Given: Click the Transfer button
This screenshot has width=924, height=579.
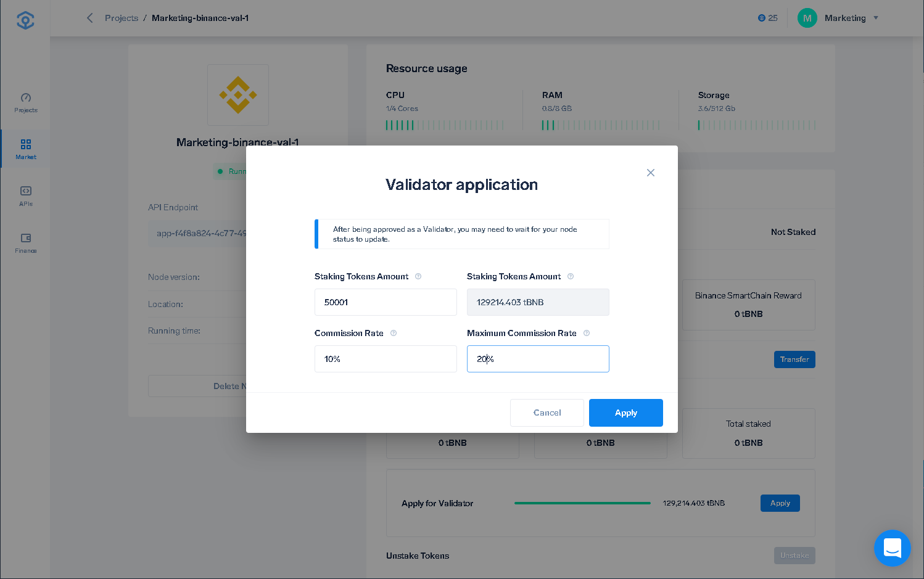Looking at the screenshot, I should click(794, 359).
